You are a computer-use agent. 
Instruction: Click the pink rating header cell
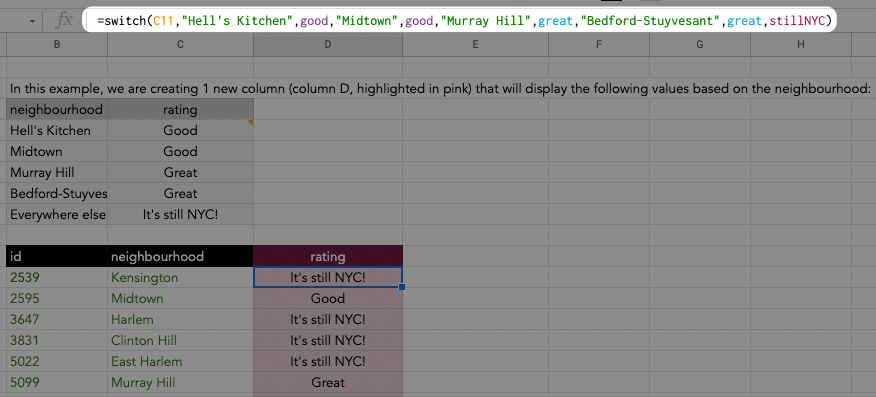point(327,256)
